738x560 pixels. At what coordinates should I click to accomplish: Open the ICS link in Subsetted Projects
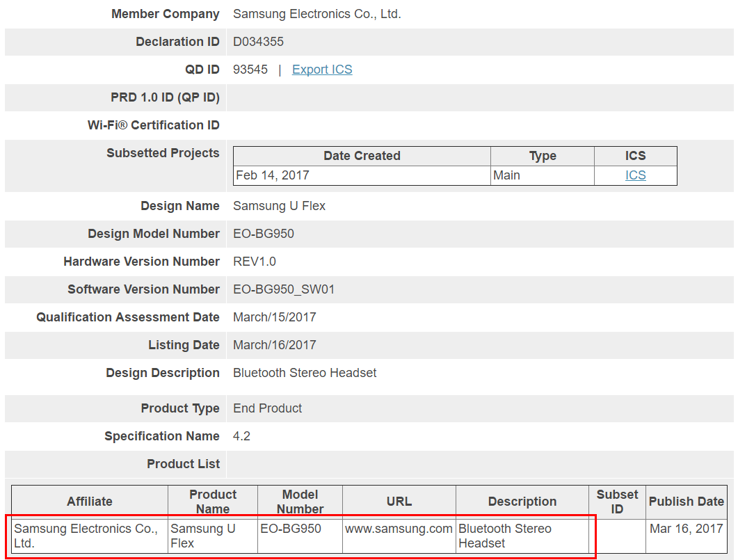click(x=635, y=175)
